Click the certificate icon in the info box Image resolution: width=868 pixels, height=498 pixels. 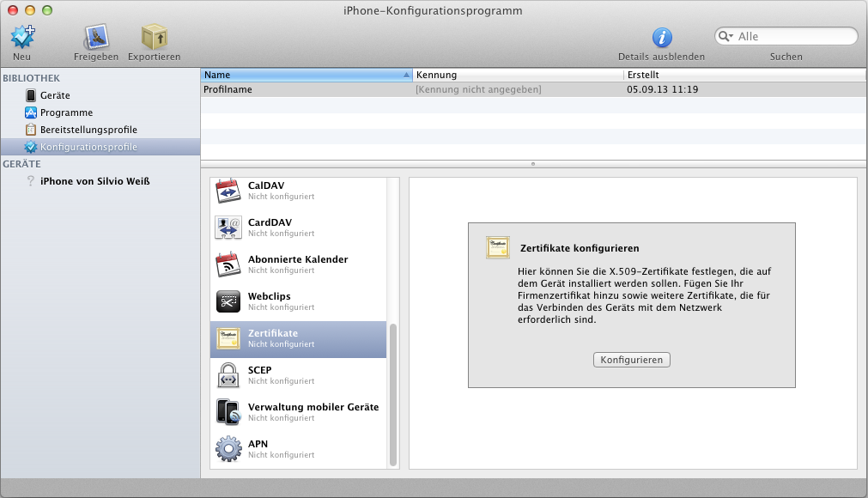[498, 247]
